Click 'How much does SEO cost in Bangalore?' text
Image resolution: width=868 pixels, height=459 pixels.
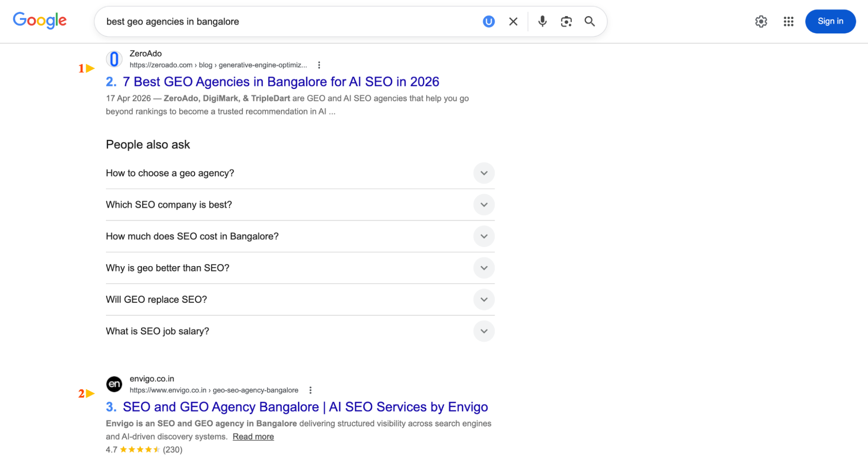192,237
